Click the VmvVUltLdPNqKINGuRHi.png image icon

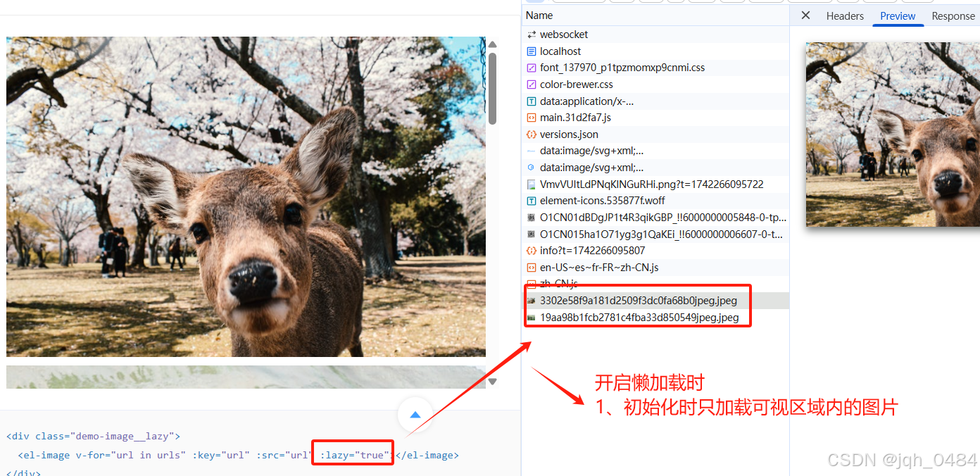(x=532, y=184)
